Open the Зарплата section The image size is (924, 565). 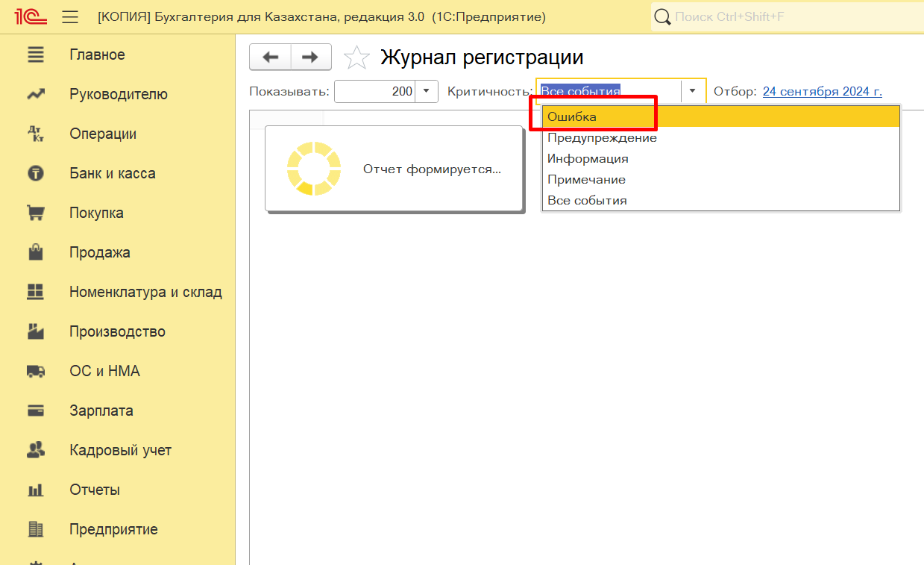(x=101, y=411)
